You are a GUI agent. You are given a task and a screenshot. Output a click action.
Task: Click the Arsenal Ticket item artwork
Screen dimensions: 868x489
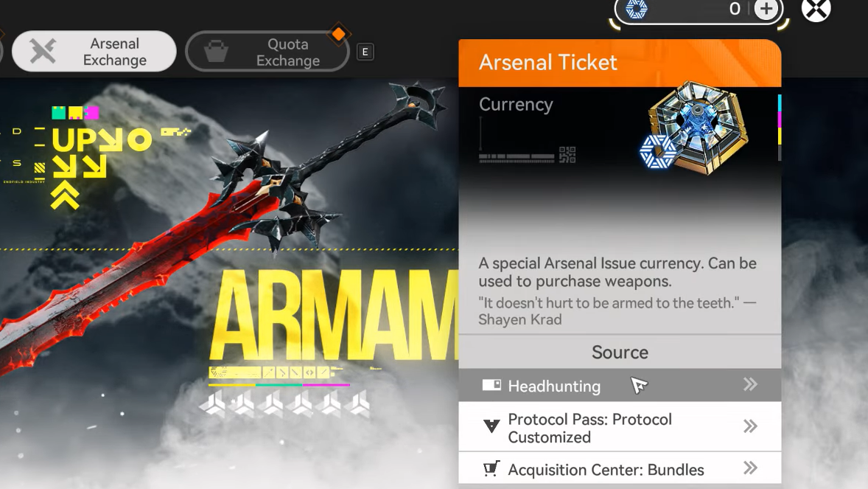tap(693, 128)
